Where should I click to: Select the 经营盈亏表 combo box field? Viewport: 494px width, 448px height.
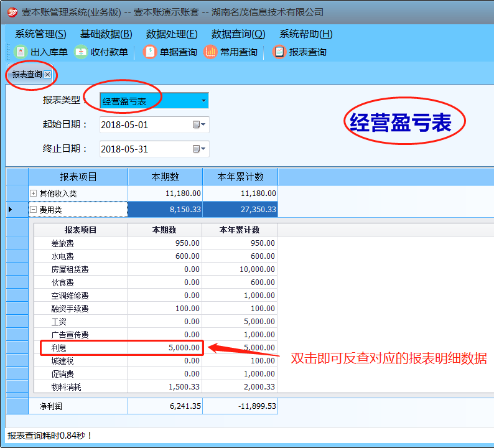154,101
